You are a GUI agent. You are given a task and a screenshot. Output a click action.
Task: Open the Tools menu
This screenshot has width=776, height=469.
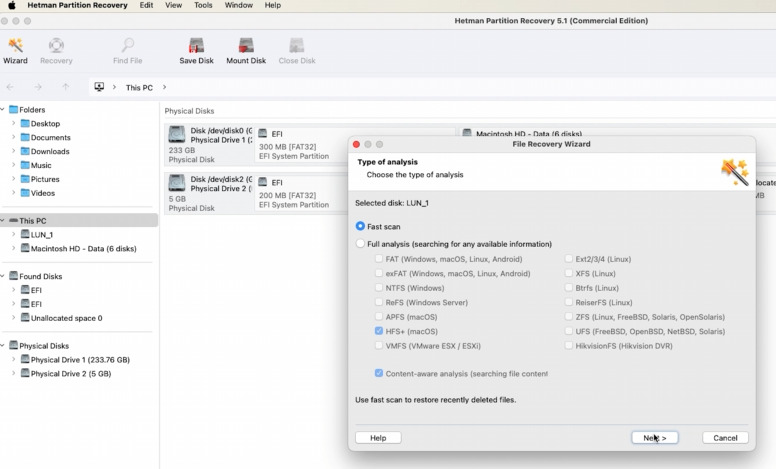coord(203,5)
